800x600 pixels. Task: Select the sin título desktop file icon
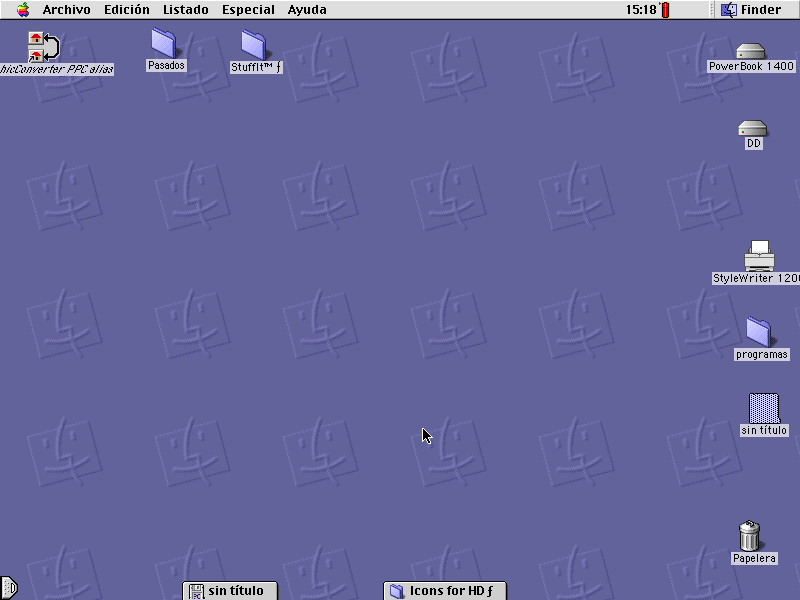tap(764, 408)
